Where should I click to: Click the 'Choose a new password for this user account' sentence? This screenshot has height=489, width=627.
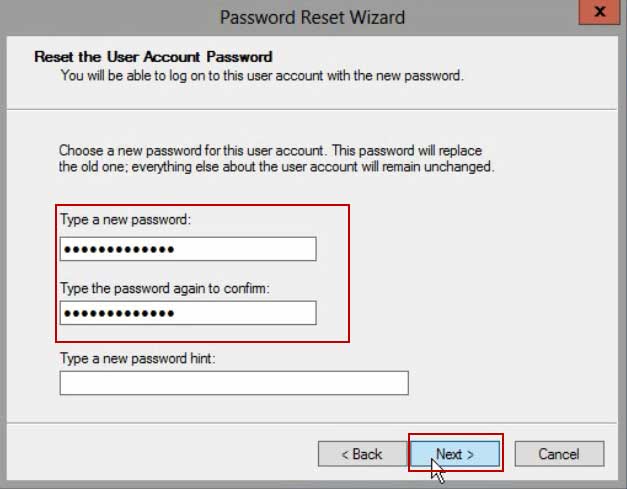click(x=193, y=151)
